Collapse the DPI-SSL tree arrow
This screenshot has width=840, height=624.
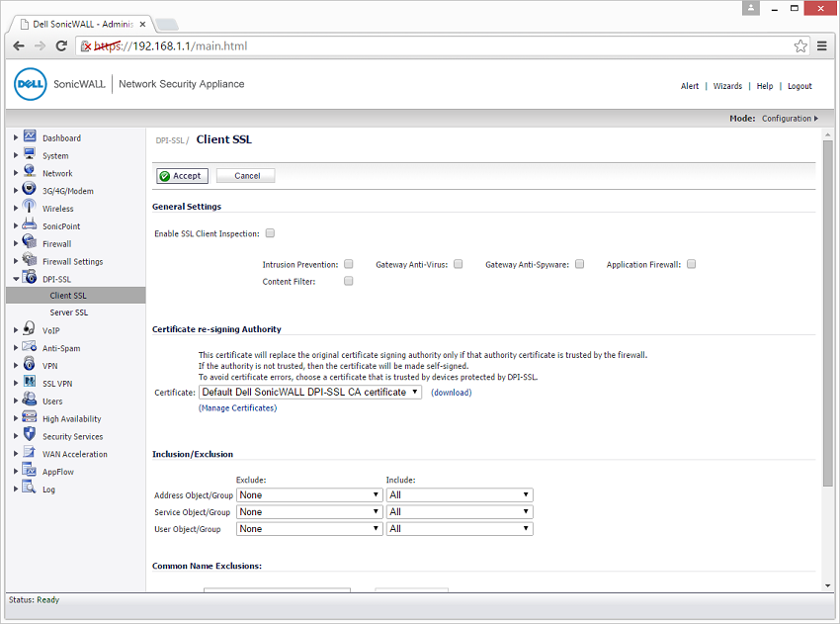pos(16,279)
